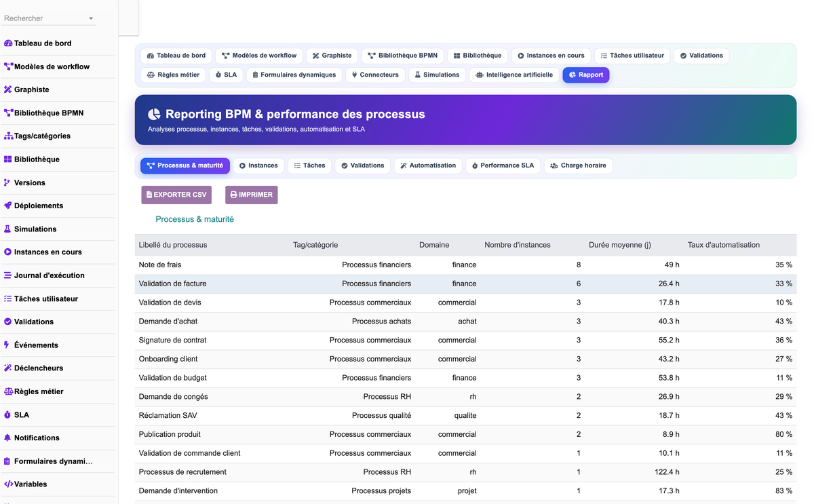Click the Déploiements rocket icon
The width and height of the screenshot is (814, 504).
(8, 206)
